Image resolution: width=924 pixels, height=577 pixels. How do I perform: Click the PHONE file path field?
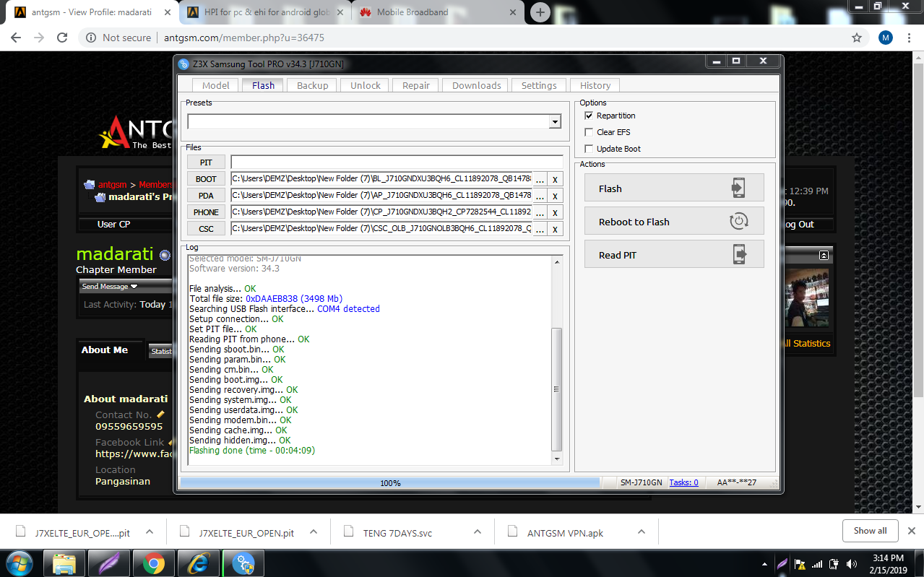point(381,212)
